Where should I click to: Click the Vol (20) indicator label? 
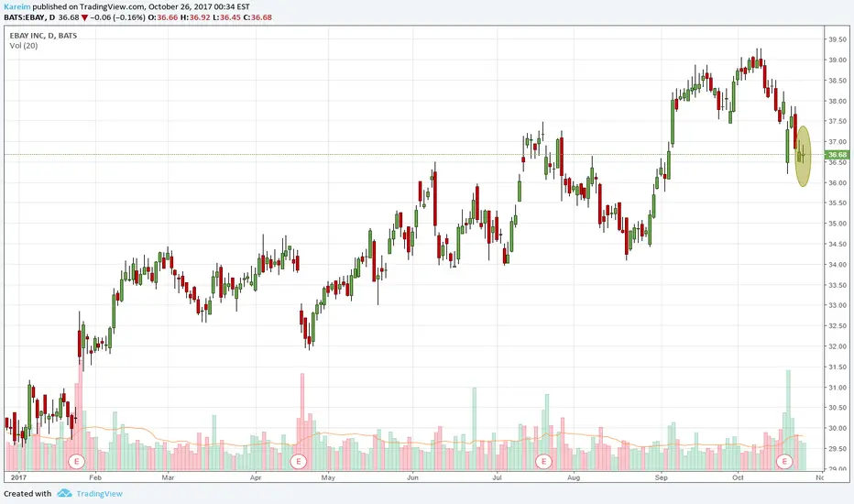click(x=24, y=46)
